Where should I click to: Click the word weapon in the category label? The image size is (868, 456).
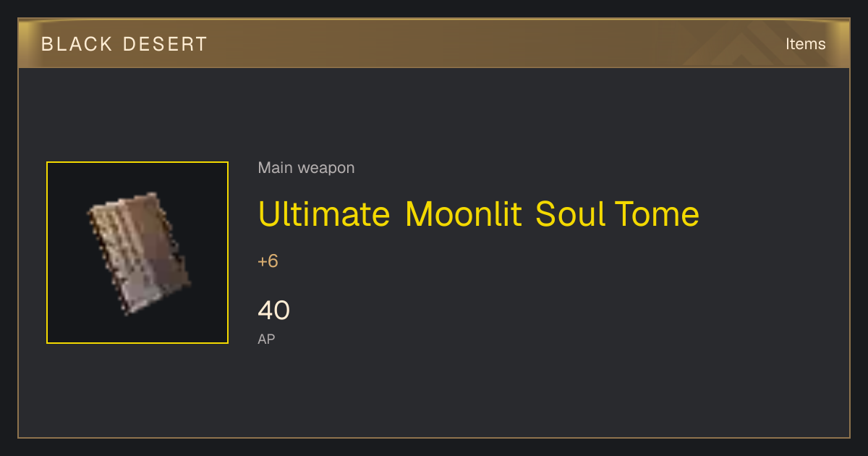click(326, 168)
